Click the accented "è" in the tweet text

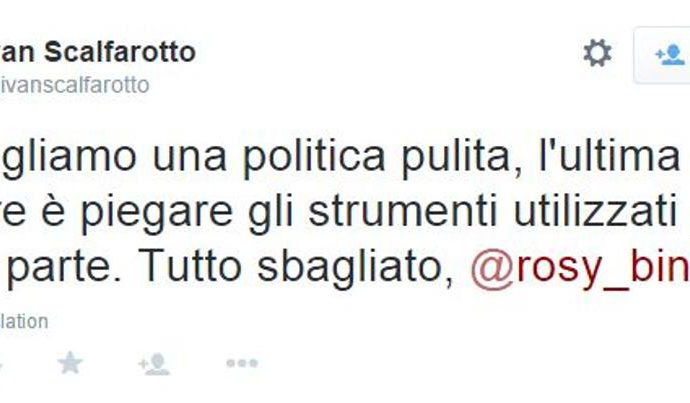(x=54, y=211)
